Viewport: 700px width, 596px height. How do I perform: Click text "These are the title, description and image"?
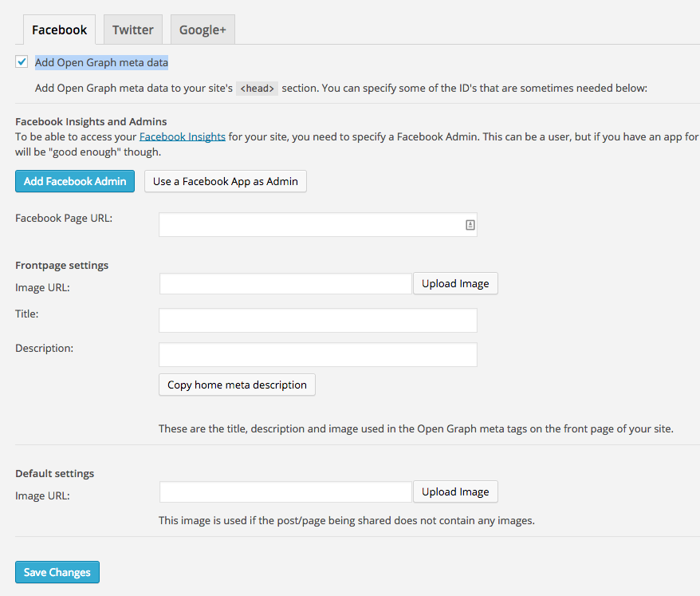258,429
